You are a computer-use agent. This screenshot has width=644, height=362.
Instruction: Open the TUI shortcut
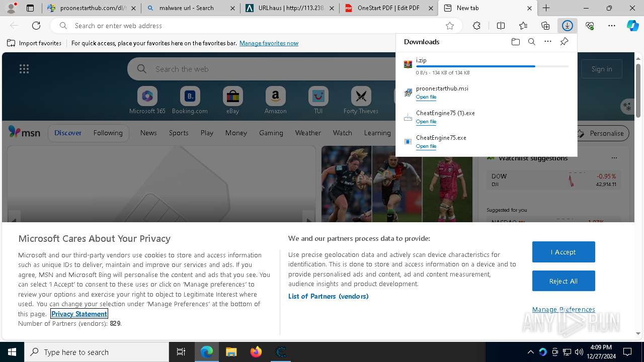318,101
